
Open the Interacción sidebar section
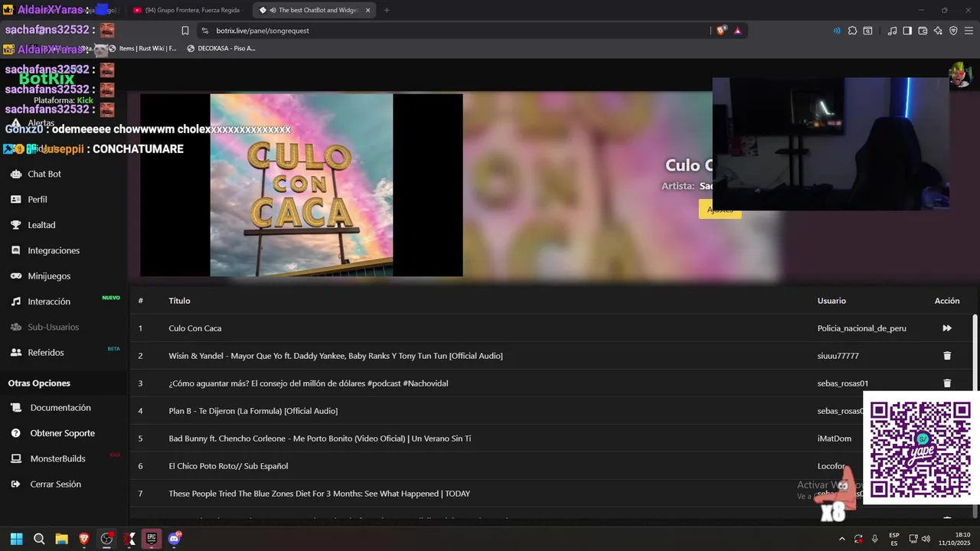click(49, 302)
